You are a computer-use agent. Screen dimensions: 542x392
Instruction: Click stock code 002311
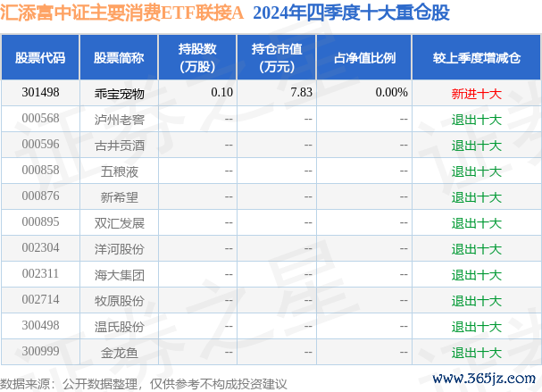point(40,274)
